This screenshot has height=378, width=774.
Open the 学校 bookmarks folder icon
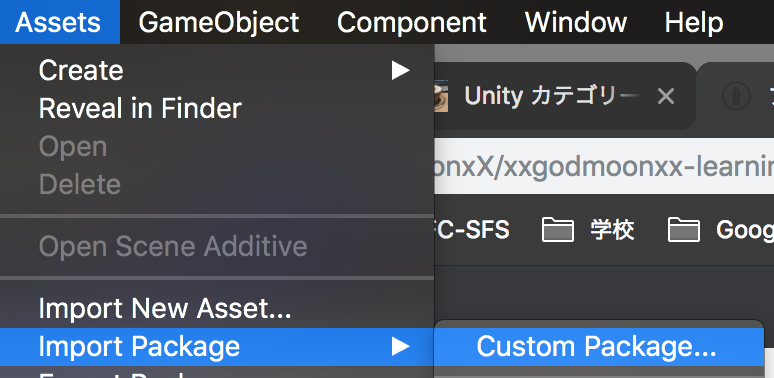tap(558, 230)
